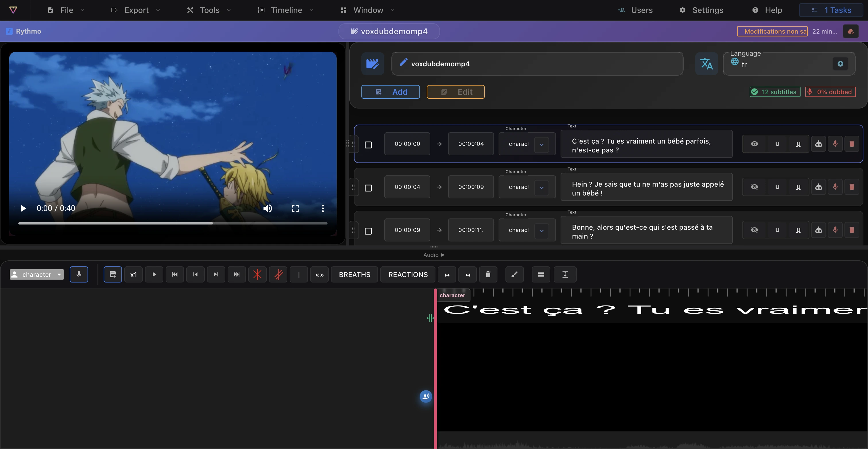Open character dropdown for the 00:00:04 subtitle
This screenshot has height=449, width=868.
tap(541, 188)
